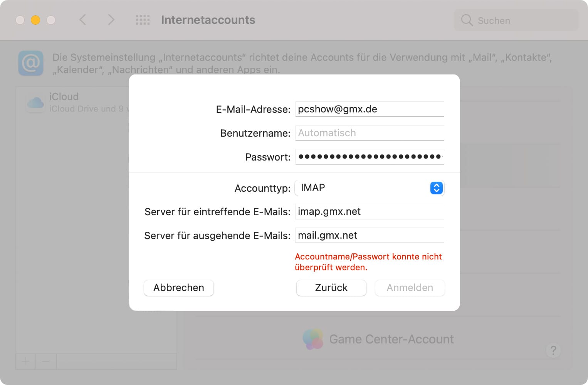The image size is (588, 385).
Task: Click the Abbrechen button
Action: pos(179,288)
